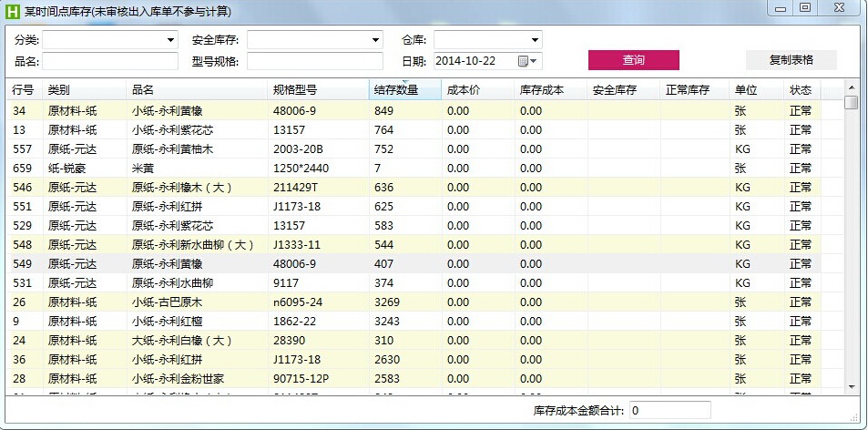Click the 复制表格 button
Viewport: 868px width, 430px height.
(791, 60)
